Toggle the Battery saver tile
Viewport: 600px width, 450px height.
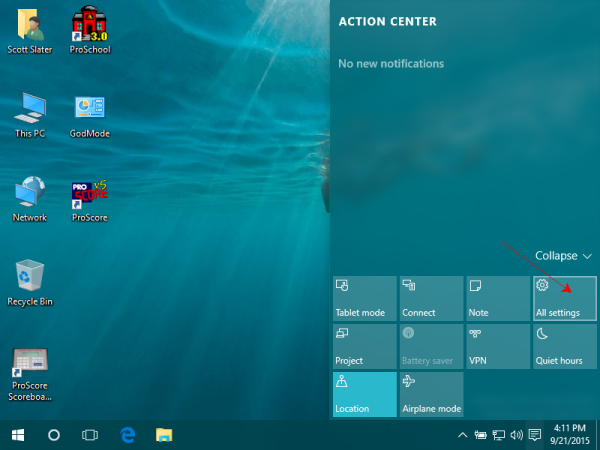coord(431,347)
